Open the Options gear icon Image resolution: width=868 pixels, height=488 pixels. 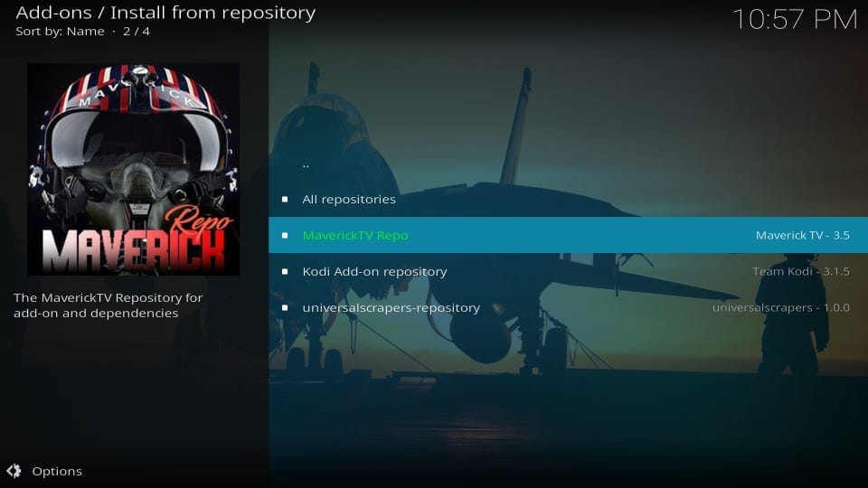14,471
